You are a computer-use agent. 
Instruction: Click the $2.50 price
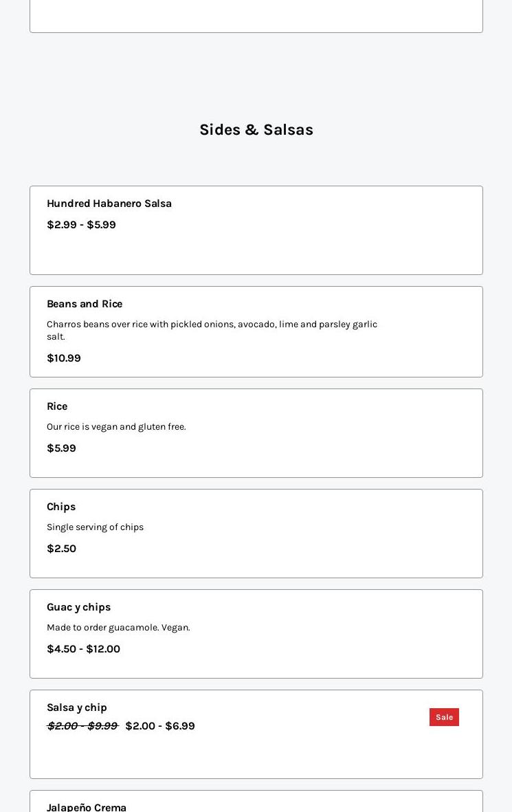point(61,549)
